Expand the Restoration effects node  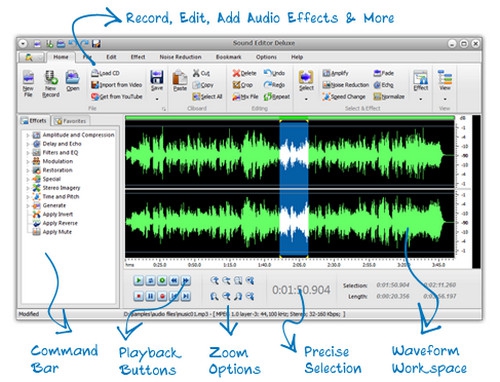click(x=28, y=170)
